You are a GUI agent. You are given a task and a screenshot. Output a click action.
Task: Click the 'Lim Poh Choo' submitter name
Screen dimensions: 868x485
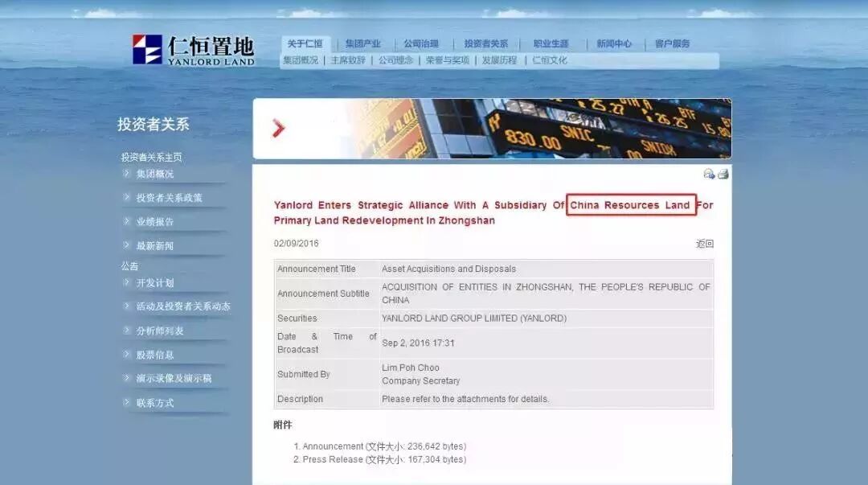(411, 368)
